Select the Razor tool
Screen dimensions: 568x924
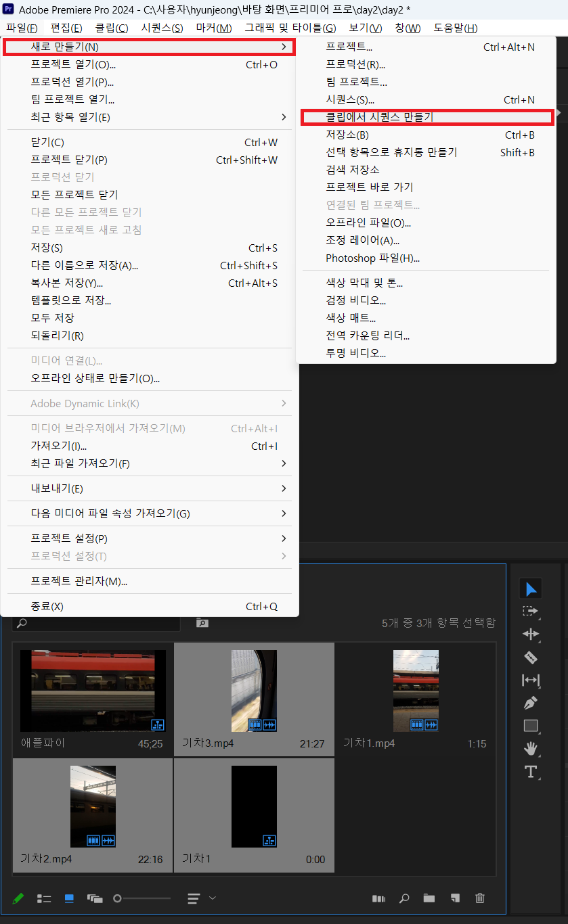click(531, 657)
